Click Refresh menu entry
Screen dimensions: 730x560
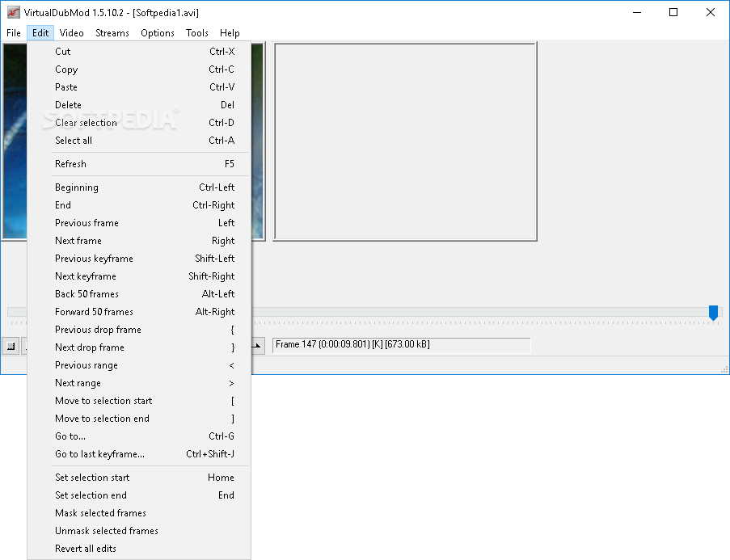pos(139,164)
